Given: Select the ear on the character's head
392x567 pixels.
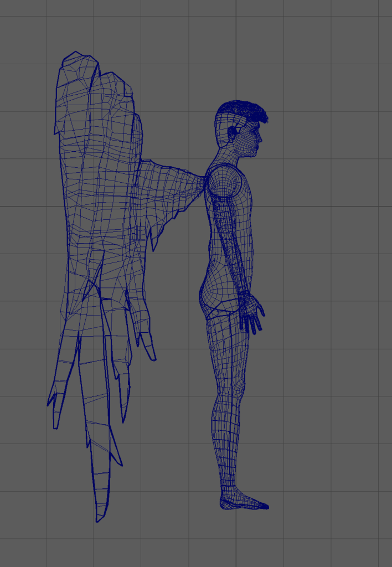Looking at the screenshot, I should (x=233, y=133).
